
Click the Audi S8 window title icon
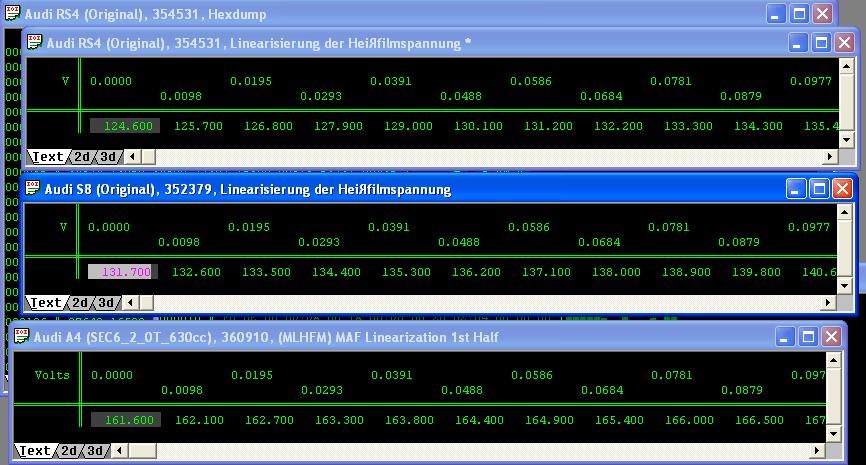click(x=33, y=188)
